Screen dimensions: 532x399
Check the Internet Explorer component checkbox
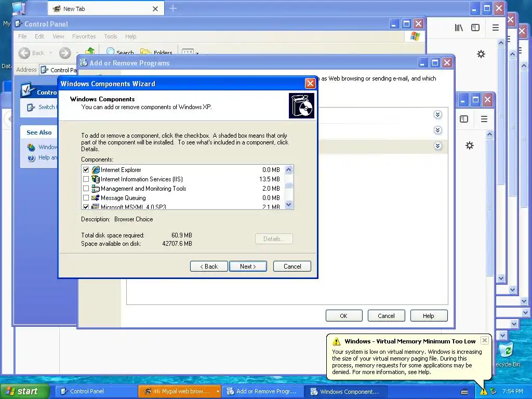(86, 170)
